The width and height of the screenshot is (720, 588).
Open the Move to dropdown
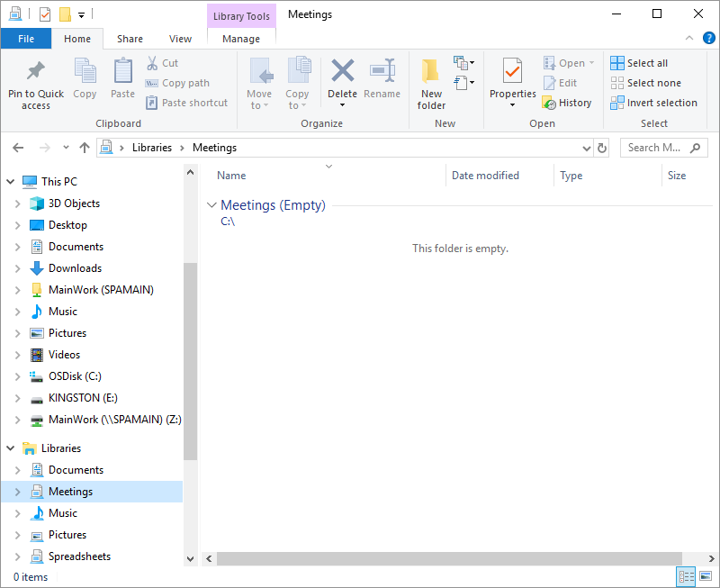[259, 84]
